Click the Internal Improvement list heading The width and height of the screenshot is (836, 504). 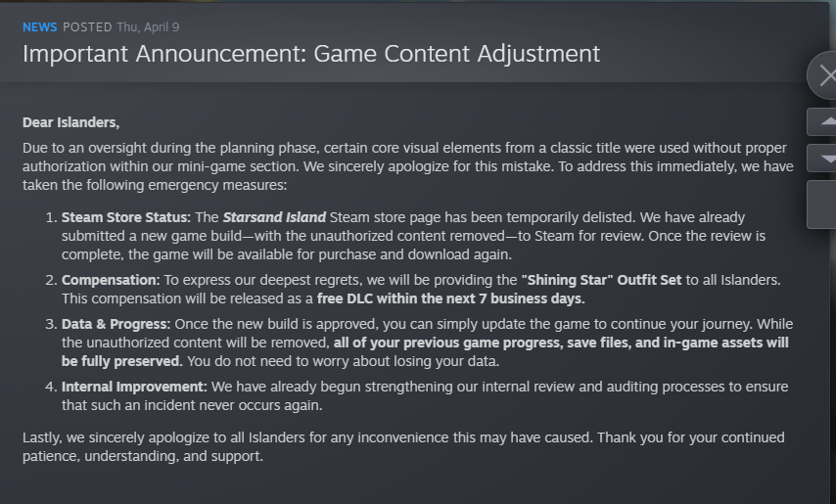coord(132,387)
